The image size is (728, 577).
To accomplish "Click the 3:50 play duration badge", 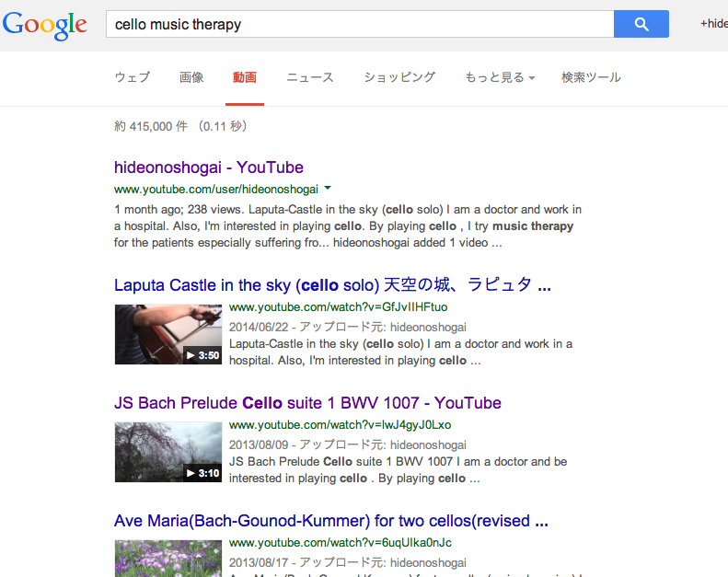I will [202, 355].
